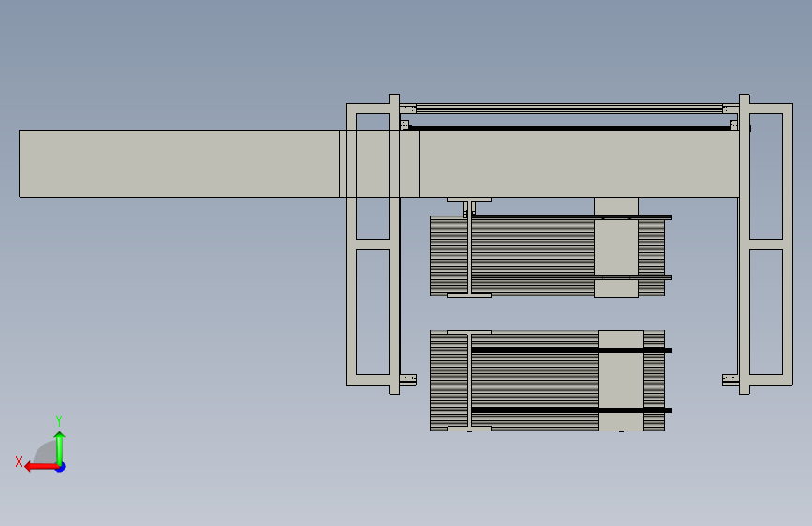812x526 pixels.
Task: Pick the gray plate on the upper finned block
Action: 616,249
